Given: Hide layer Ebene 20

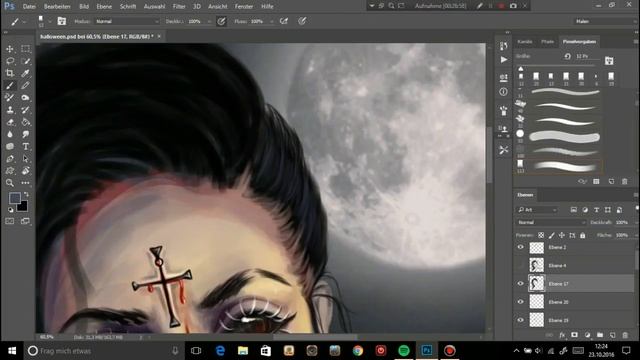Looking at the screenshot, I should pos(520,302).
